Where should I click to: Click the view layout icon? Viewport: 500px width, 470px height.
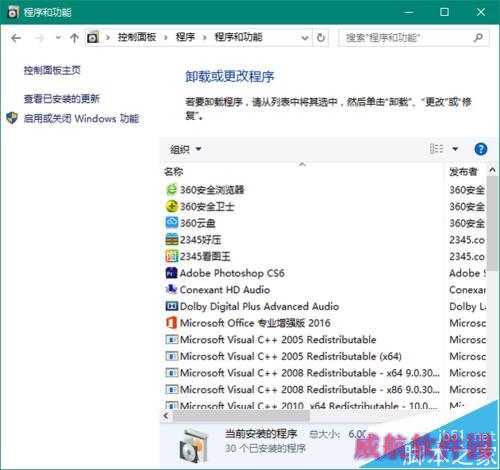tap(436, 149)
